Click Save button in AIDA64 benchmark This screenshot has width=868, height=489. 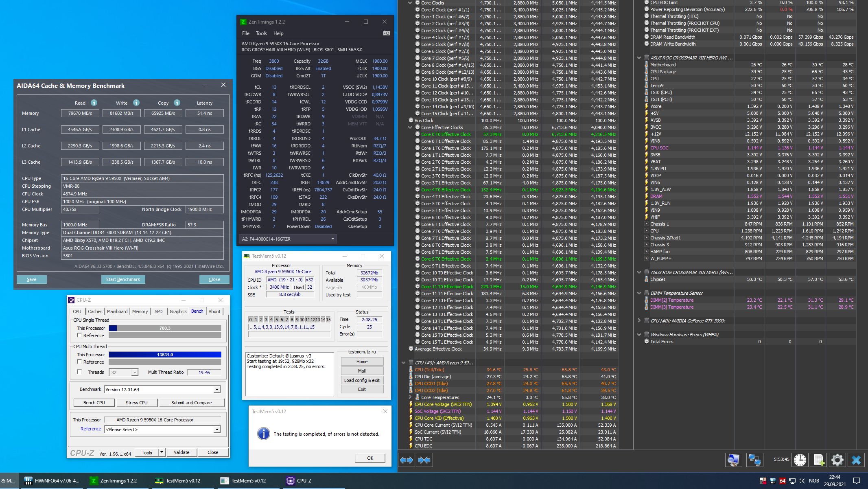[31, 279]
